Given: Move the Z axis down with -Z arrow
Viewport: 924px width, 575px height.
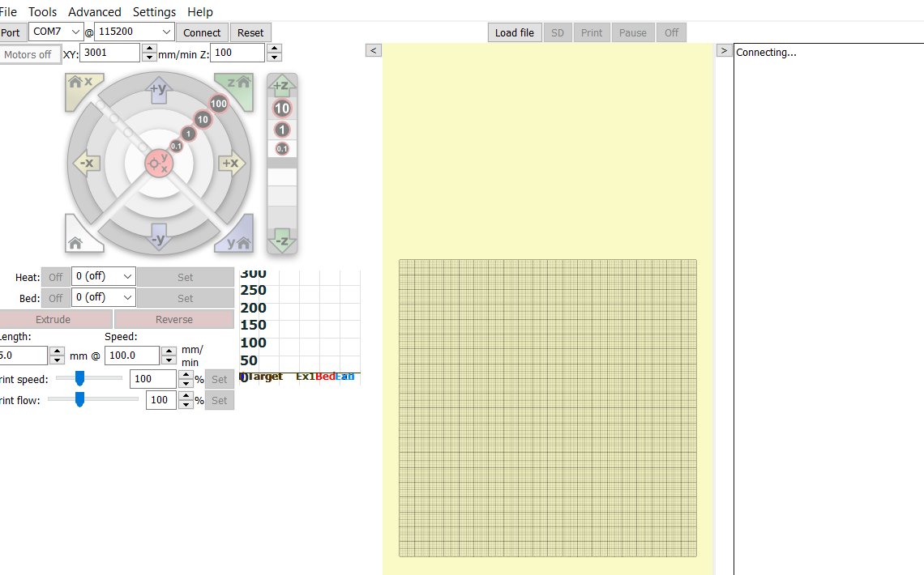Looking at the screenshot, I should tap(282, 241).
